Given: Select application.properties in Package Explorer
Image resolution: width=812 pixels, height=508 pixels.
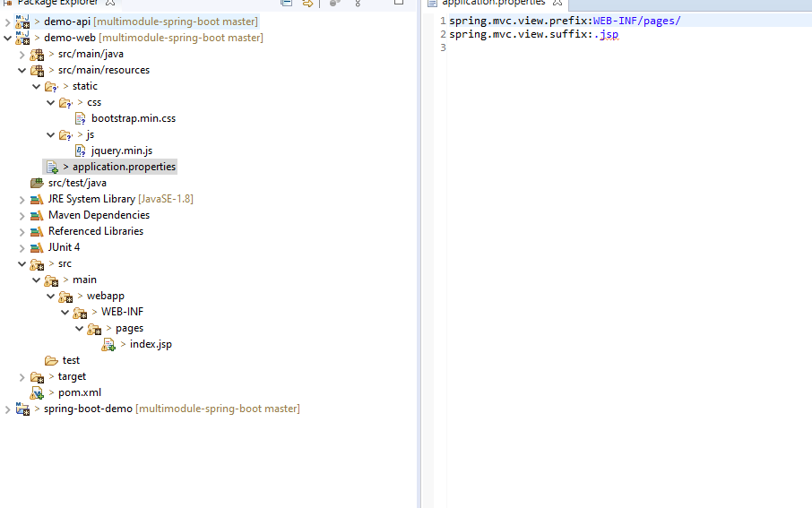Looking at the screenshot, I should 125,167.
